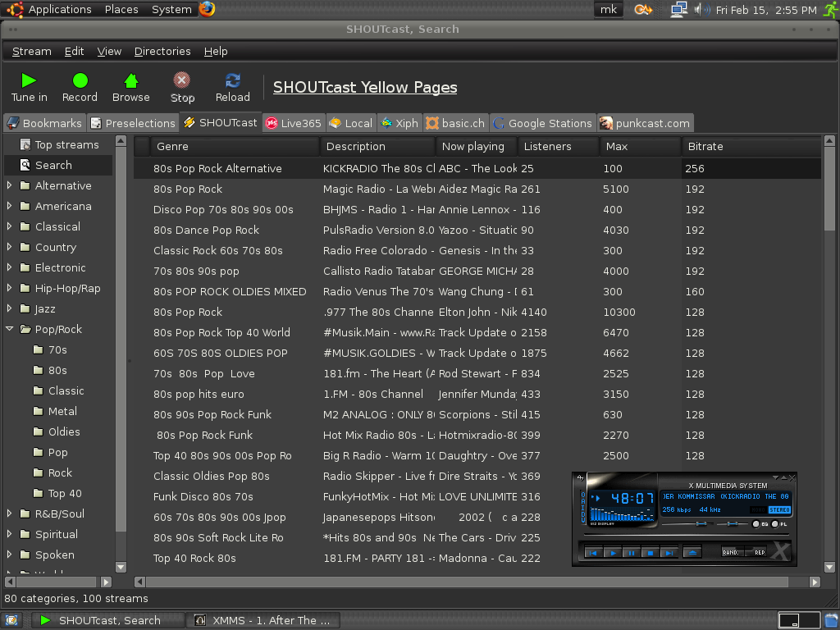
Task: Skip to the next track in XMMS
Action: [670, 553]
